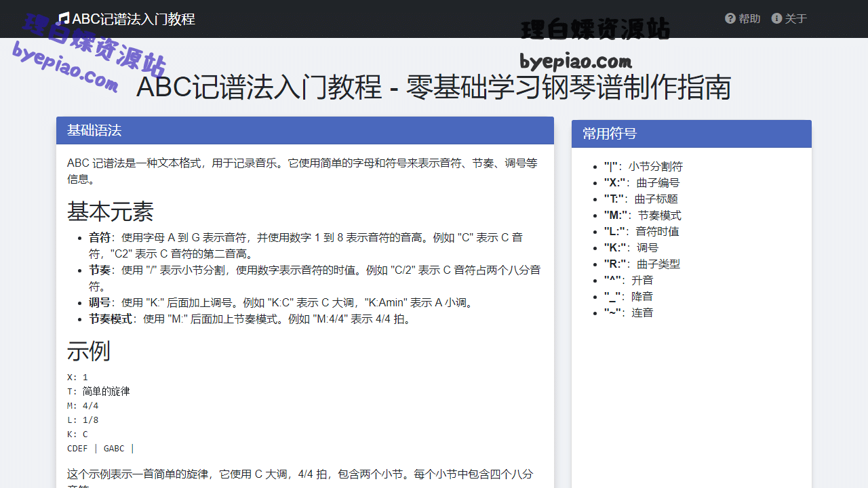This screenshot has height=488, width=868.
Task: Click the "K:" 调号 list item
Action: [x=631, y=247]
